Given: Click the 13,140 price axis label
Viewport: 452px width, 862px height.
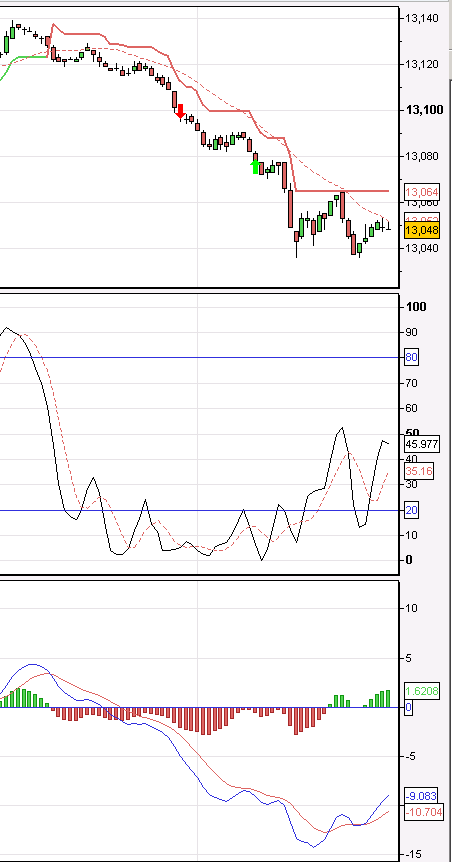Looking at the screenshot, I should 422,19.
